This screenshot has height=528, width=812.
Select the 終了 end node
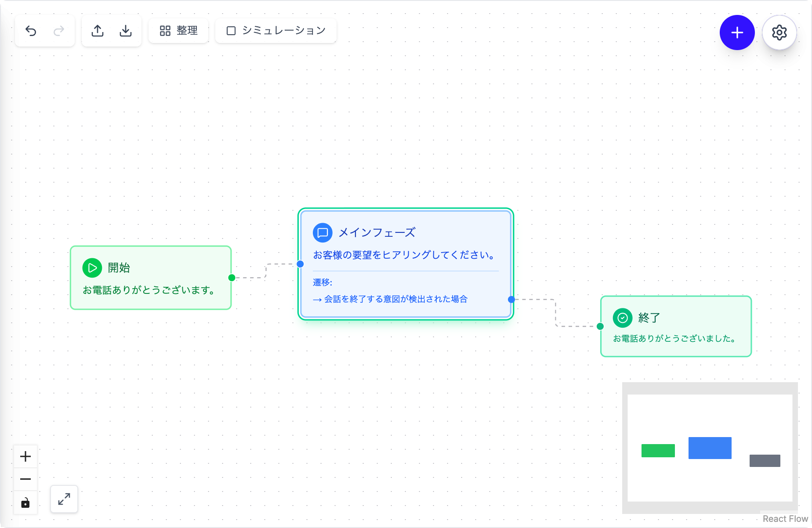676,326
